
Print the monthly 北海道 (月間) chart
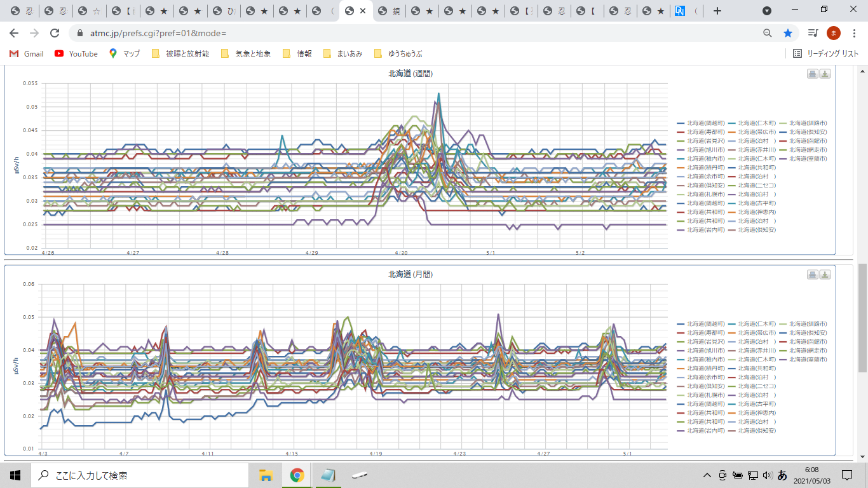click(x=812, y=274)
